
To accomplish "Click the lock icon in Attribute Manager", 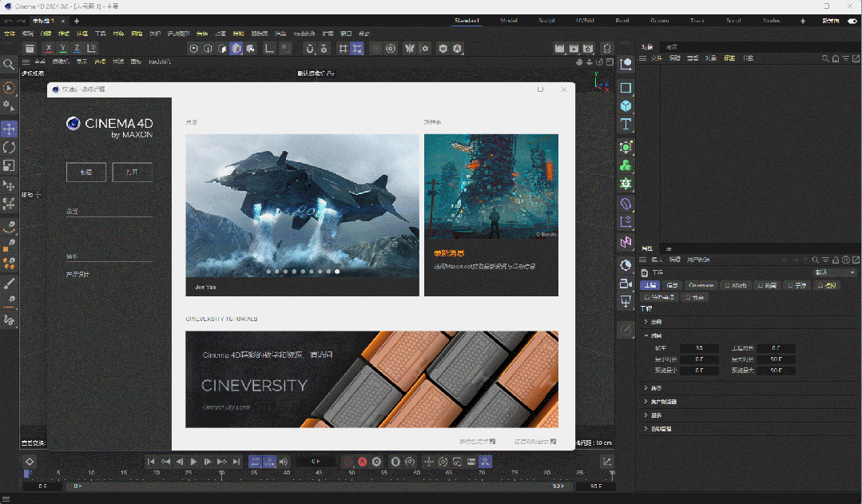I will (836, 260).
